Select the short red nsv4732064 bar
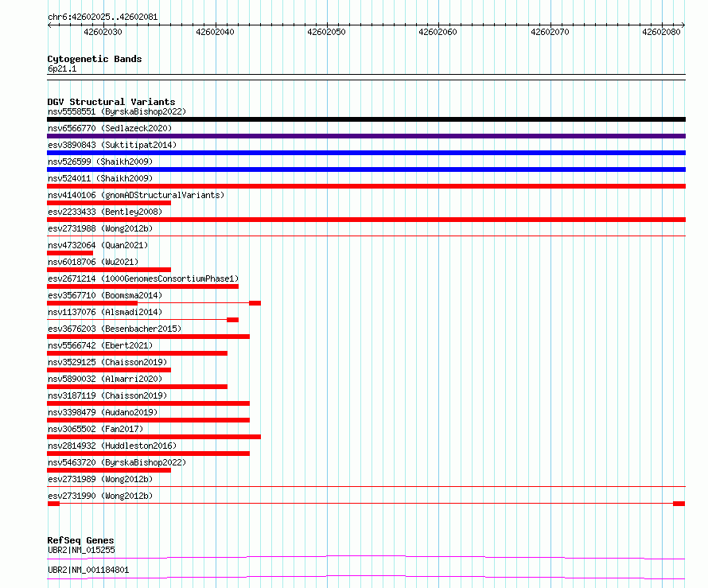 [70, 253]
